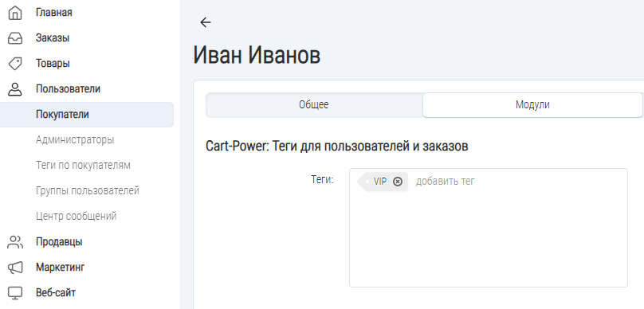Image resolution: width=644 pixels, height=309 pixels.
Task: Click the Продавцы people icon
Action: click(15, 242)
